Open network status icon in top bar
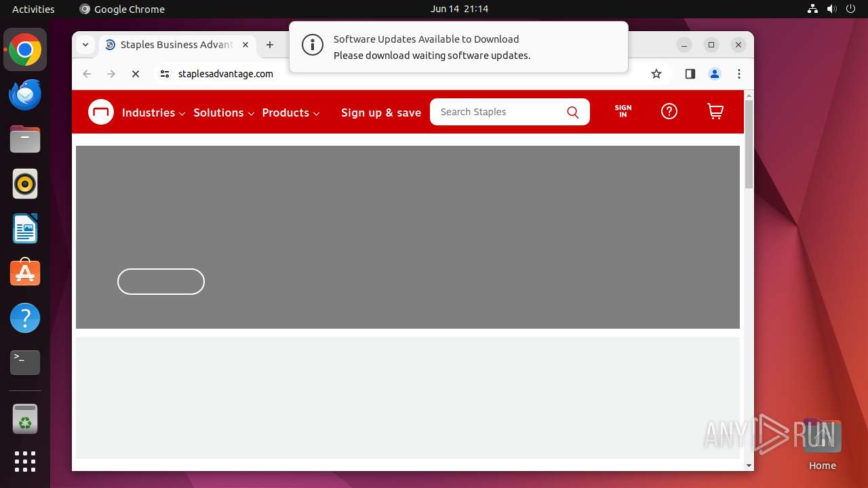 tap(812, 9)
